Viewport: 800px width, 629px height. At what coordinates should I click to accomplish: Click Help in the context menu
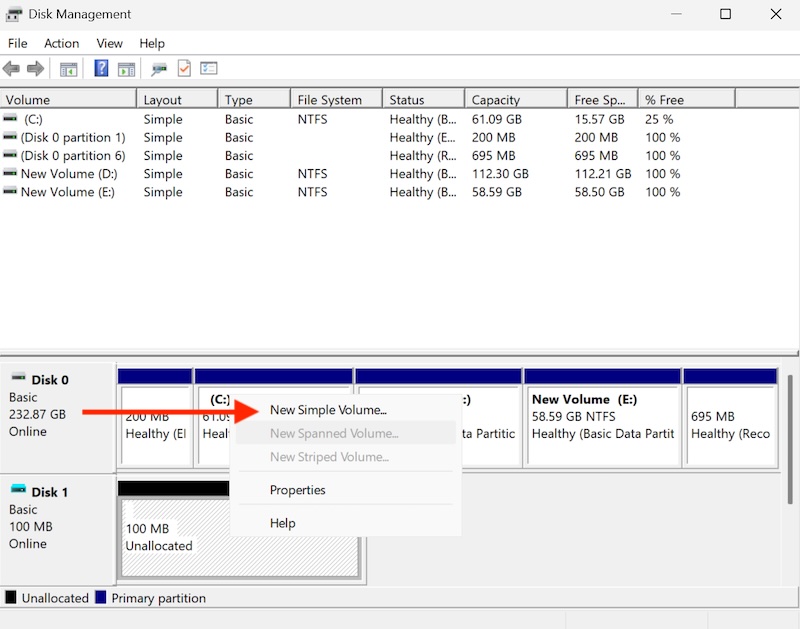tap(284, 523)
